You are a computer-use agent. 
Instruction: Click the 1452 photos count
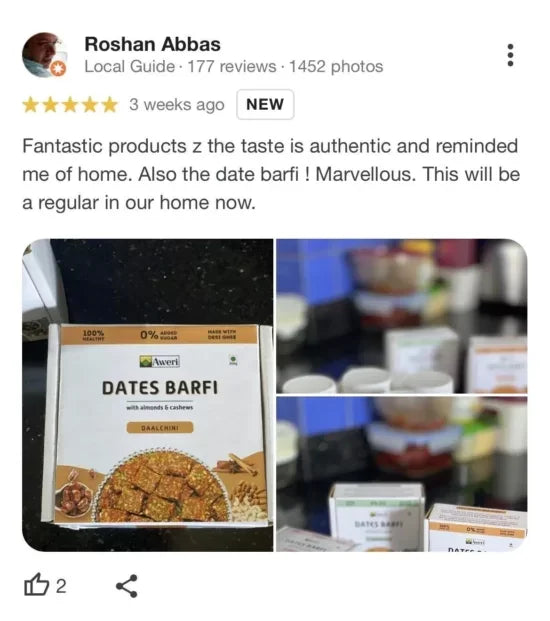336,67
